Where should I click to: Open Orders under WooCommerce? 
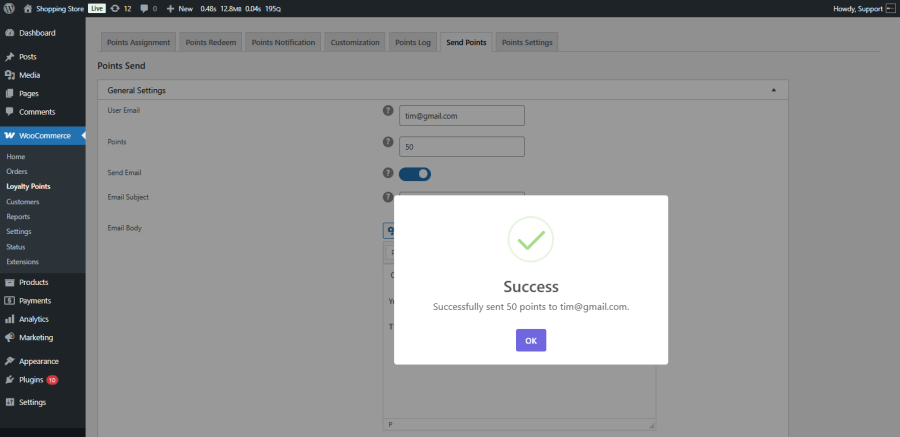point(17,171)
